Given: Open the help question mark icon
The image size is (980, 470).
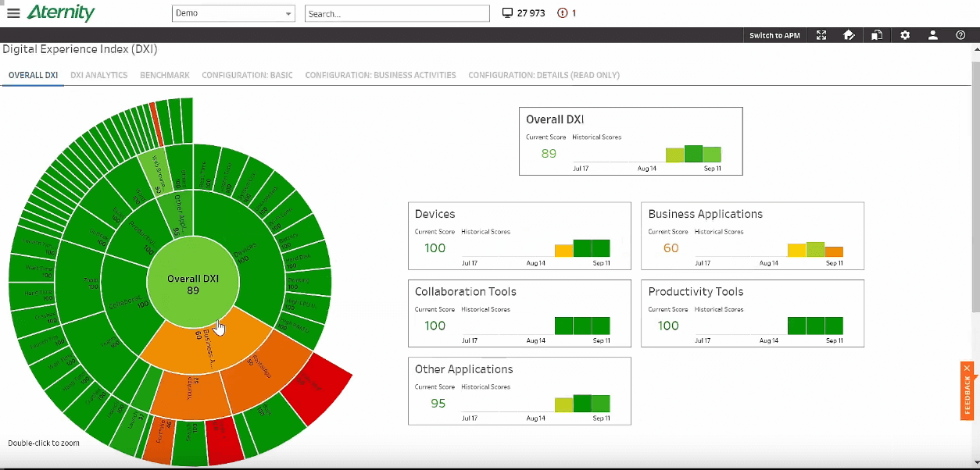Looking at the screenshot, I should [960, 35].
